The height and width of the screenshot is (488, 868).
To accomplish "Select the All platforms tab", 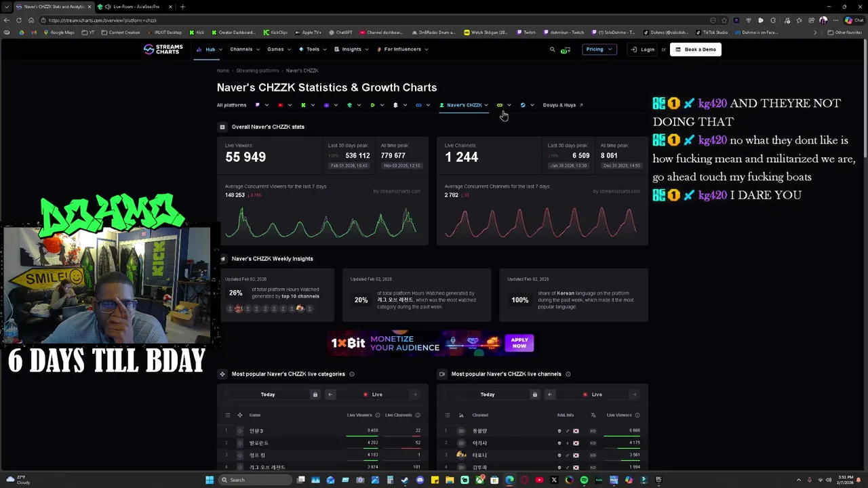I will [231, 105].
